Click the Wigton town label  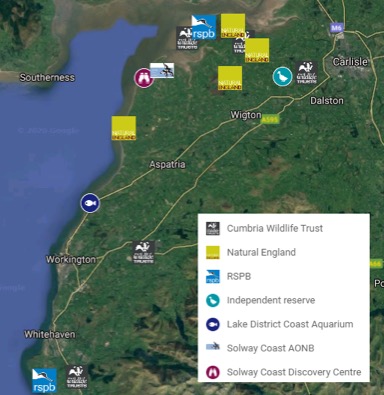pyautogui.click(x=246, y=115)
